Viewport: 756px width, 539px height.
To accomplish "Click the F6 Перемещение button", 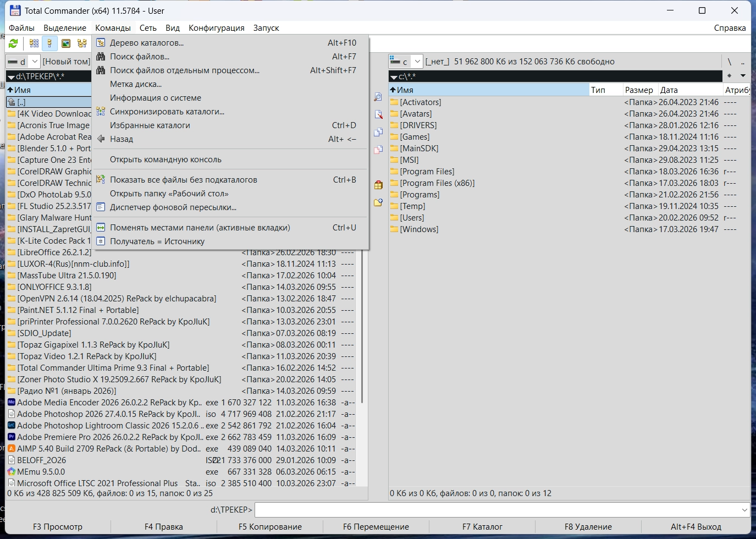I will click(376, 526).
